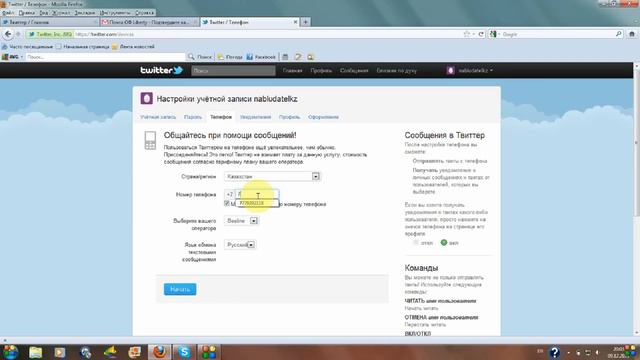Open Skype from the taskbar
Image resolution: width=640 pixels, height=360 pixels.
tap(184, 352)
